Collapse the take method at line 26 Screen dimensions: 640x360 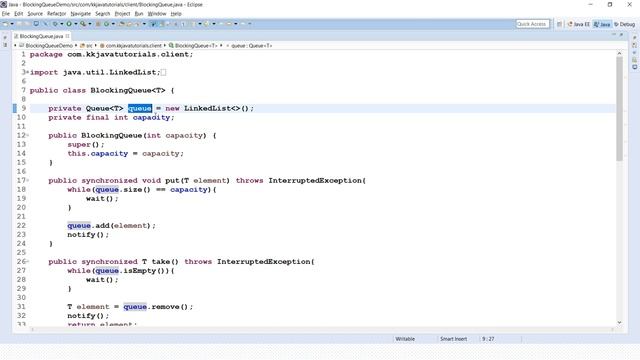pyautogui.click(x=27, y=262)
